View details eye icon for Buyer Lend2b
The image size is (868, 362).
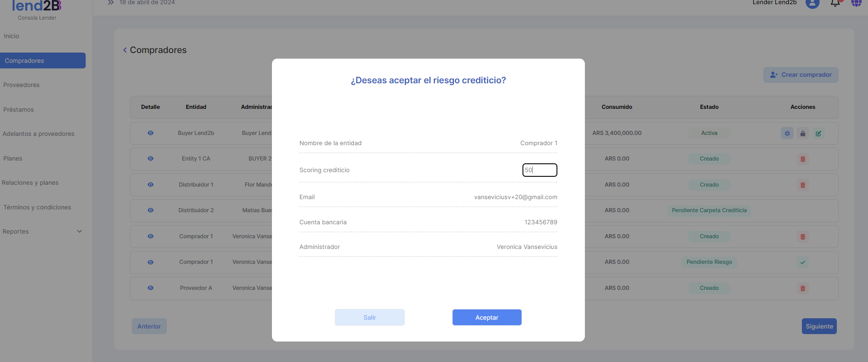tap(150, 133)
